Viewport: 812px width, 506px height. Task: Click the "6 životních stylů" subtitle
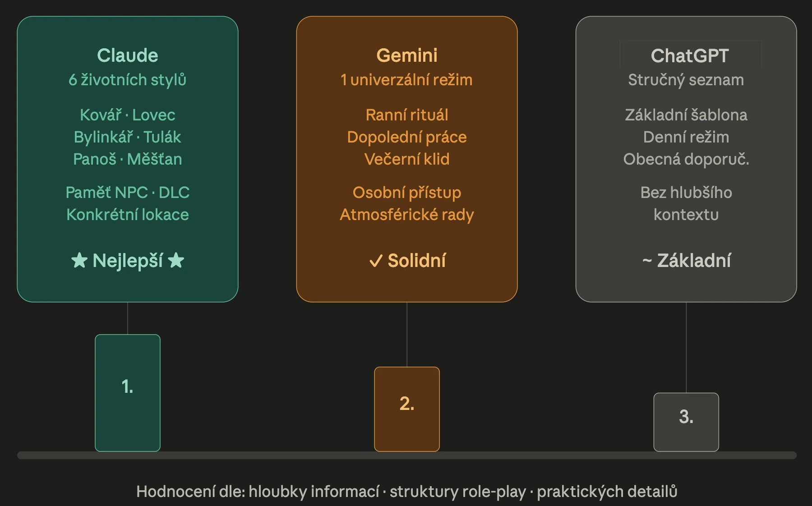128,80
